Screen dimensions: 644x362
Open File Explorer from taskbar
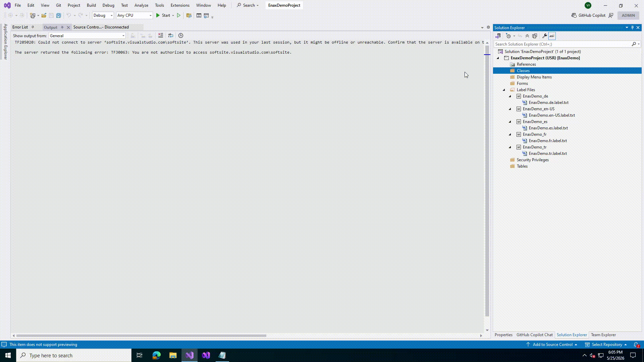click(173, 355)
